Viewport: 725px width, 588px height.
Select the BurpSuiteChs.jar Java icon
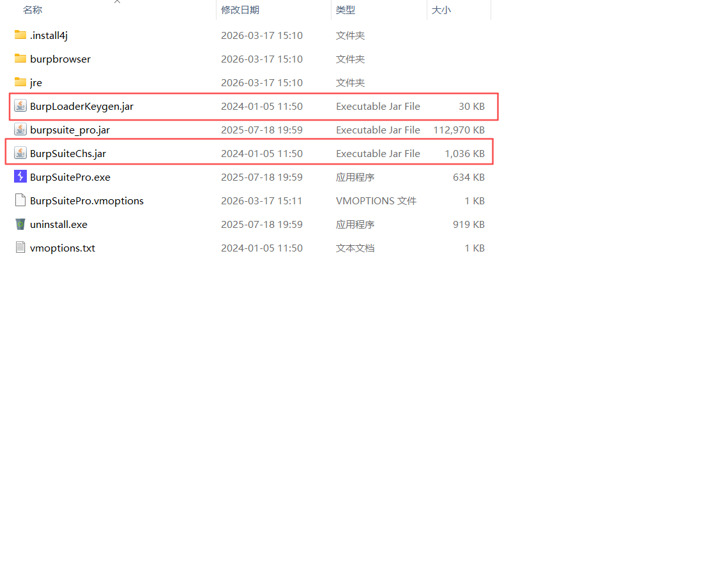(20, 153)
